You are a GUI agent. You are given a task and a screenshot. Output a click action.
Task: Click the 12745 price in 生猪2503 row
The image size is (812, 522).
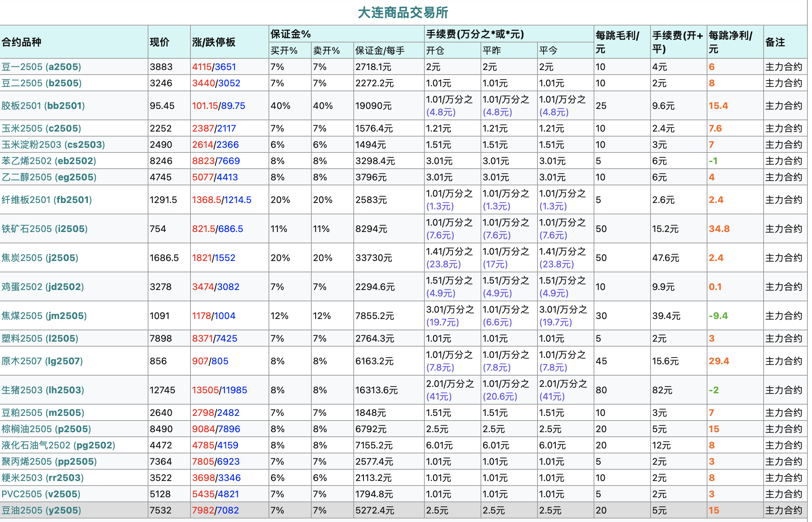pyautogui.click(x=163, y=390)
